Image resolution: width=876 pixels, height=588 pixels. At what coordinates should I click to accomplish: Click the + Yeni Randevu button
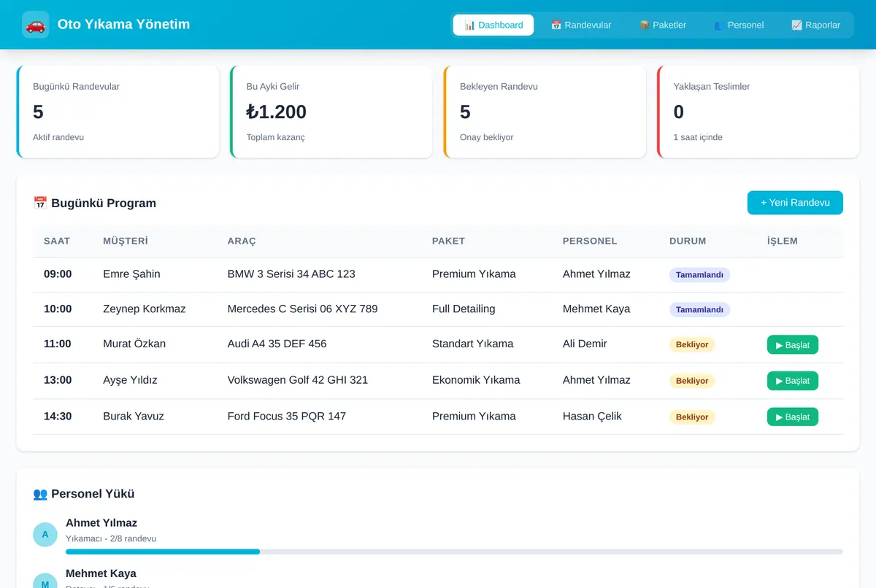pyautogui.click(x=795, y=203)
